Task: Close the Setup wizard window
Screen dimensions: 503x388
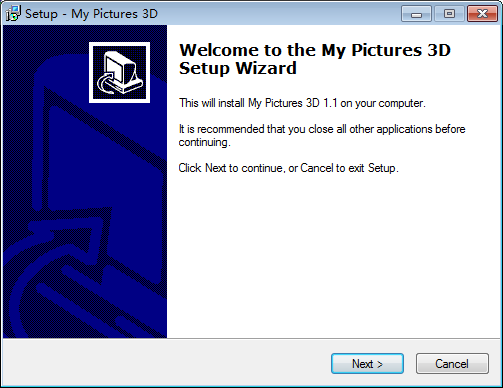Action: (482, 14)
